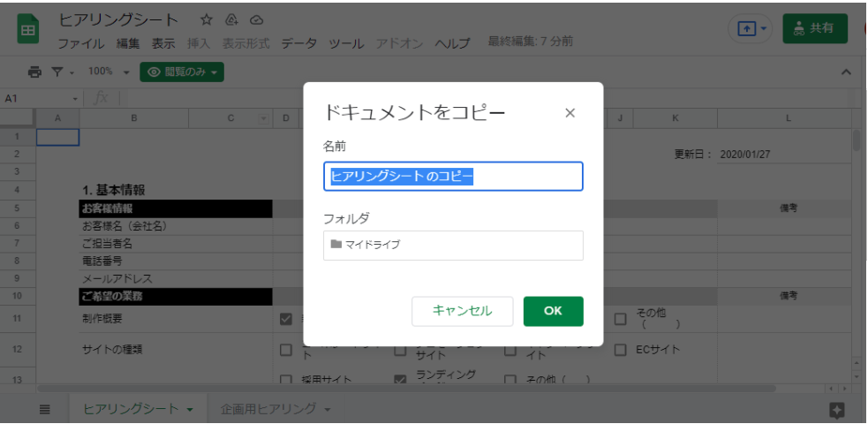This screenshot has width=868, height=424.
Task: Select row 5 header
Action: pyautogui.click(x=18, y=208)
